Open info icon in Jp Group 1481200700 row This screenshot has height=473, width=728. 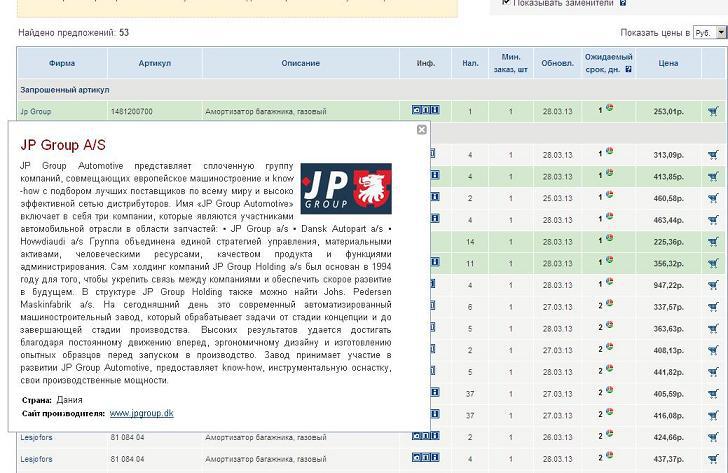(x=435, y=110)
